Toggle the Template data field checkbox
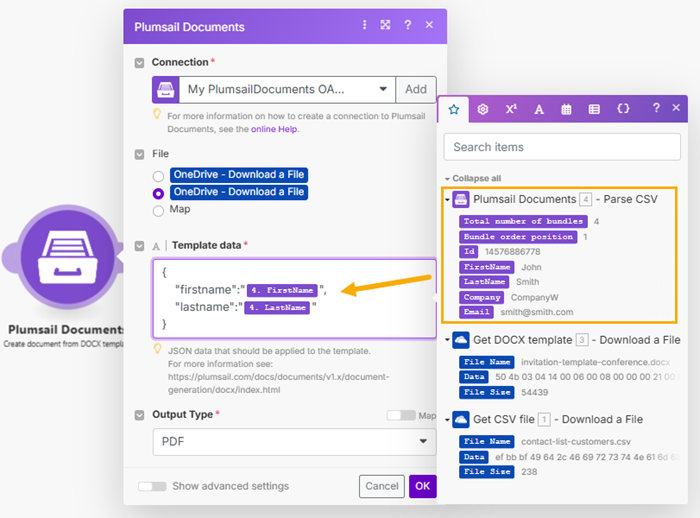 click(x=139, y=246)
